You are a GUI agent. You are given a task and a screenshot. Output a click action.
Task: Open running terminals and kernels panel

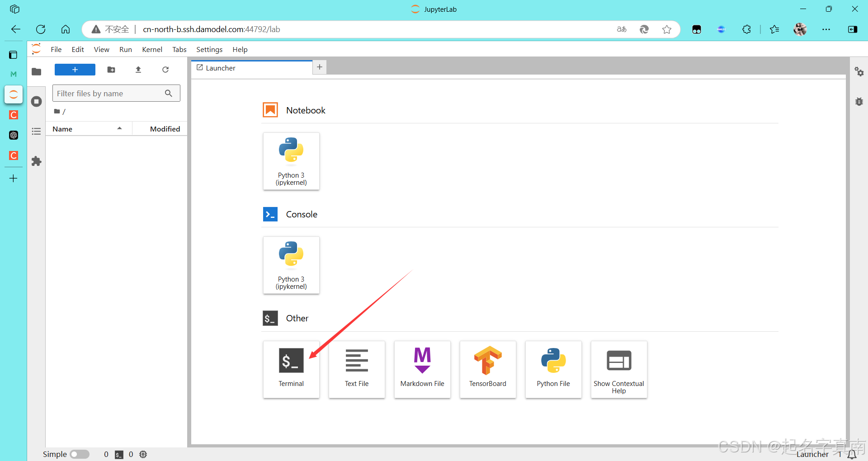[x=37, y=102]
